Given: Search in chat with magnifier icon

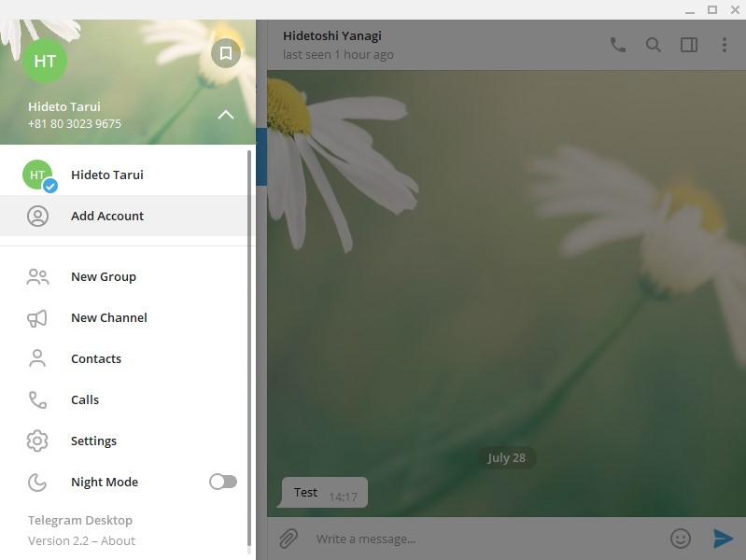Looking at the screenshot, I should [x=654, y=45].
